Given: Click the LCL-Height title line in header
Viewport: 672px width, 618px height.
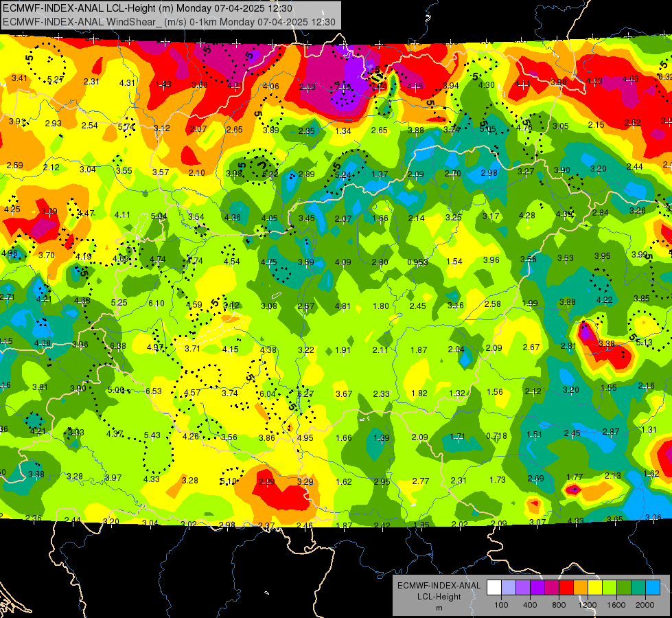Looking at the screenshot, I should [x=148, y=8].
